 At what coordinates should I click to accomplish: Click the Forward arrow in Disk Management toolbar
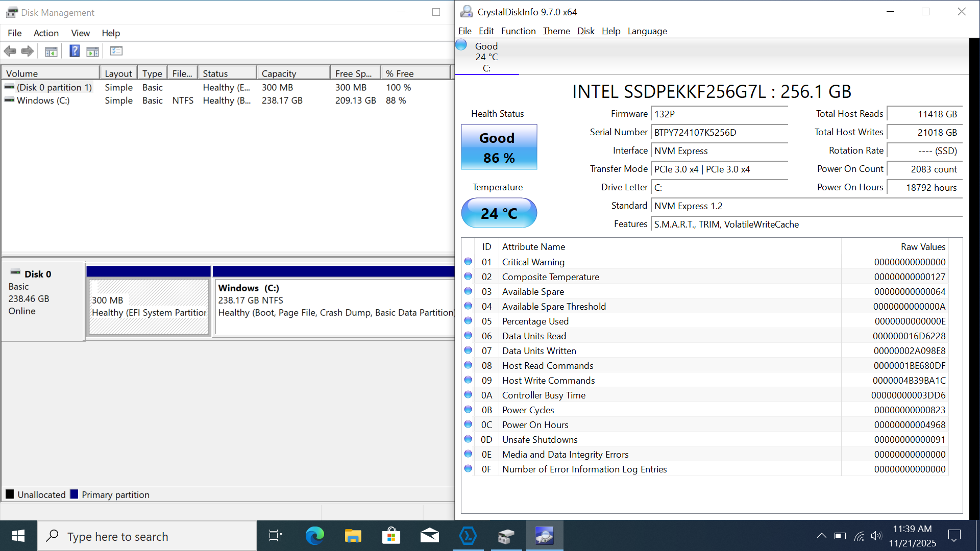point(28,51)
